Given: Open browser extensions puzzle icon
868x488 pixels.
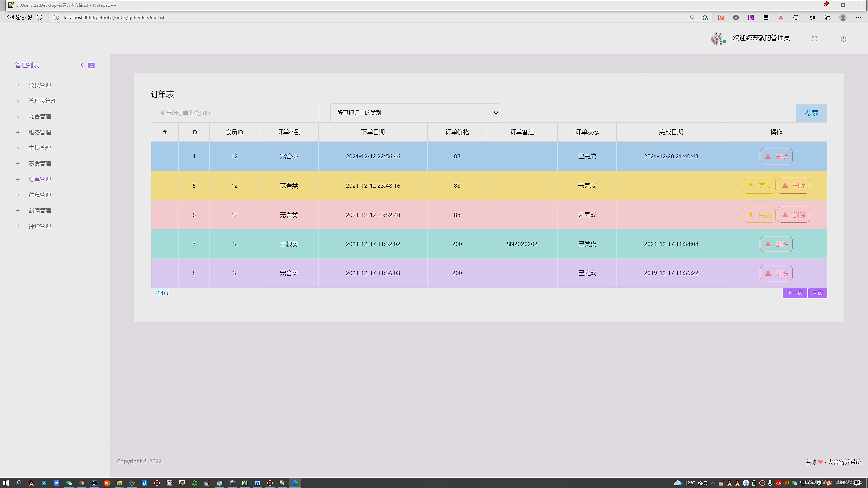Looking at the screenshot, I should (x=796, y=17).
